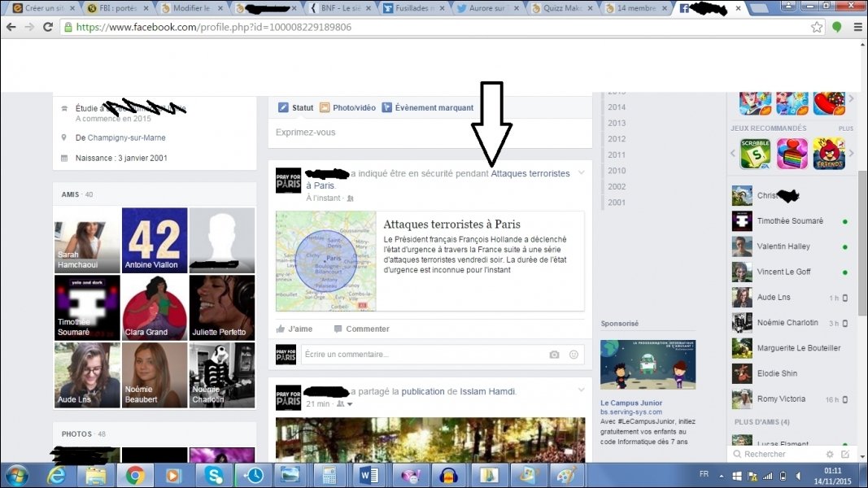This screenshot has width=868, height=488.
Task: Select the Statut composer tab
Action: 295,107
